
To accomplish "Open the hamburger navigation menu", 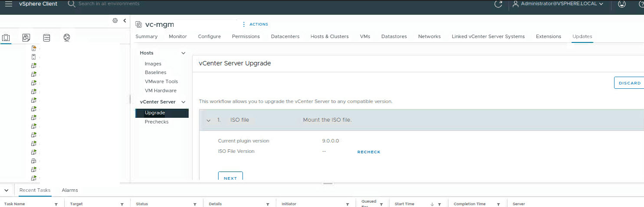I will click(x=8, y=4).
